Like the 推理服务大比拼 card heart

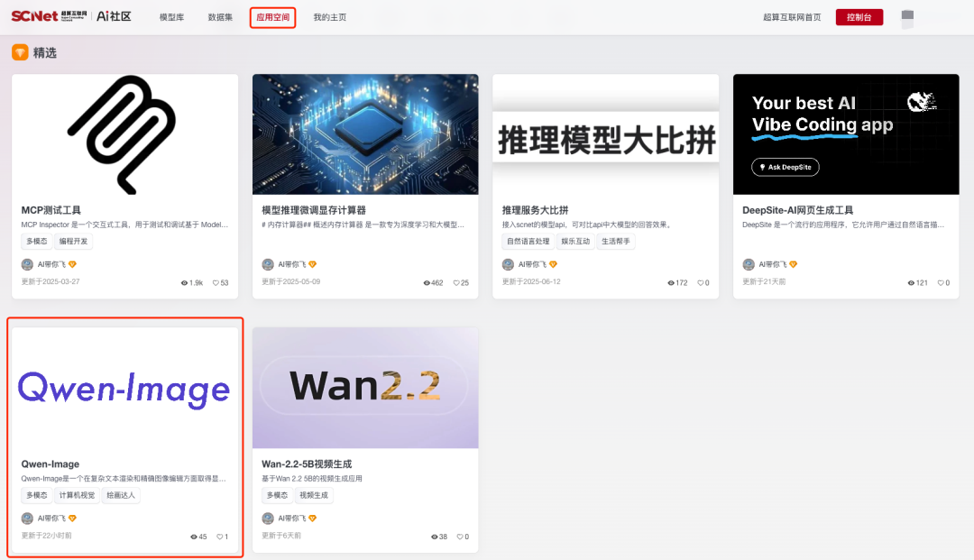(x=700, y=282)
